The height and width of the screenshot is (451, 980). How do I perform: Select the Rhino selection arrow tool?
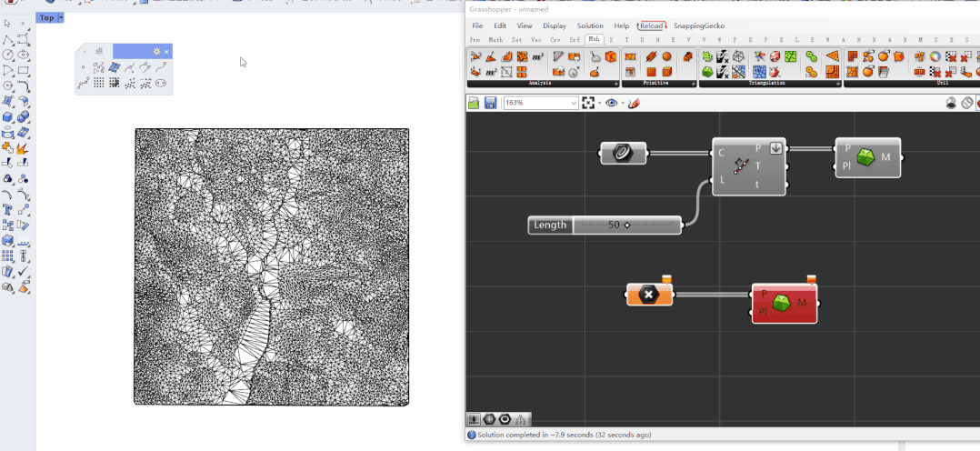(x=7, y=24)
